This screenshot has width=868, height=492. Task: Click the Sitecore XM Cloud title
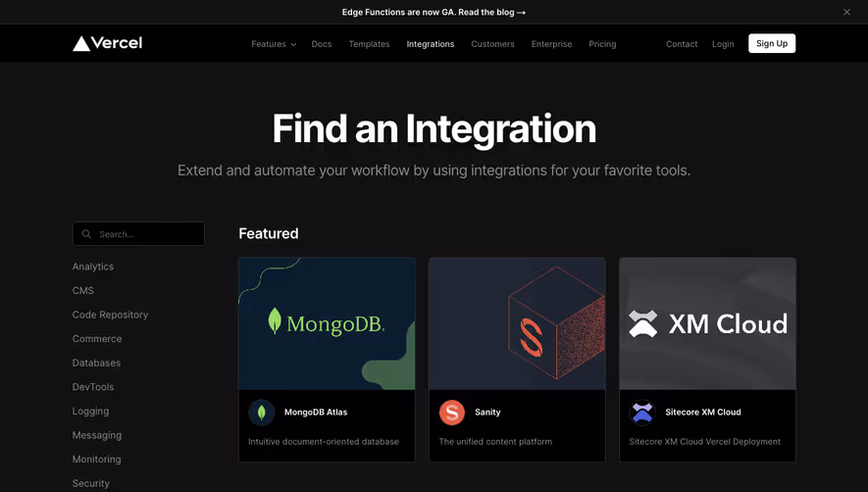pos(703,412)
